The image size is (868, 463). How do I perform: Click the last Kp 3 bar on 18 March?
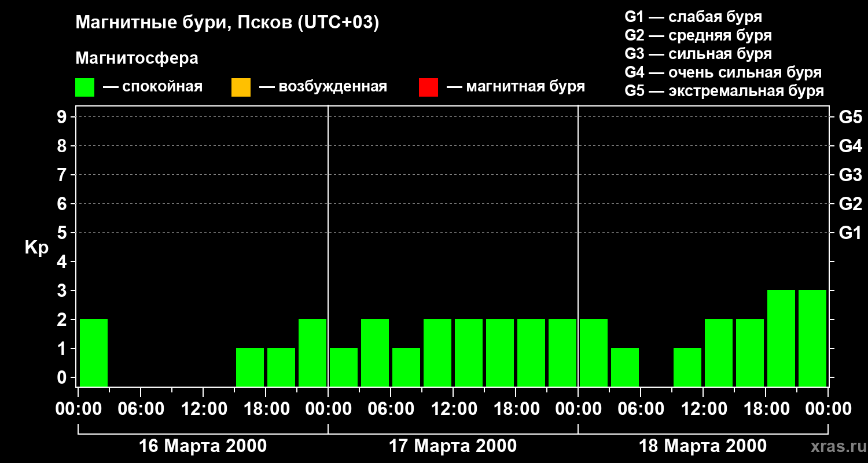tap(812, 337)
